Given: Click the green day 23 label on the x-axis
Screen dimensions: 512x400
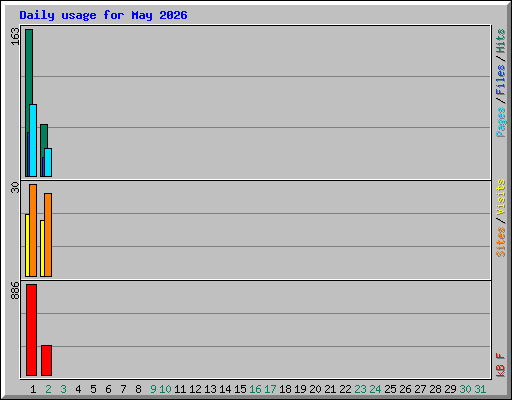Looking at the screenshot, I should (x=360, y=389).
